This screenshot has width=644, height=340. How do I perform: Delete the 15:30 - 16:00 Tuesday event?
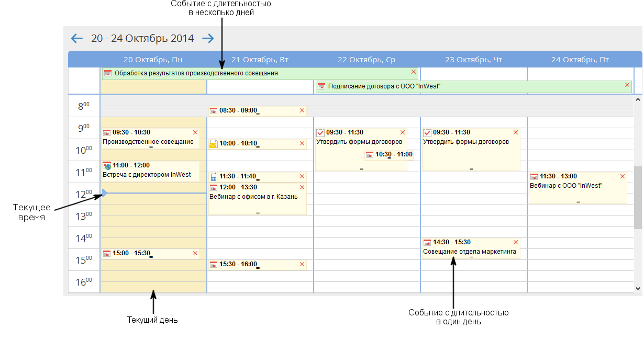point(302,264)
